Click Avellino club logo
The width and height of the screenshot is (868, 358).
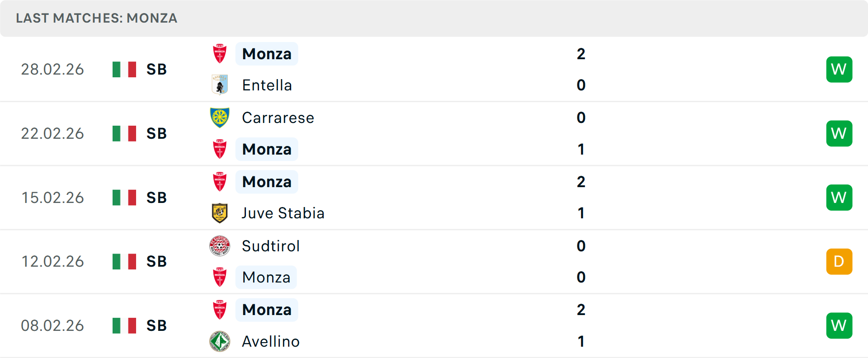pyautogui.click(x=220, y=341)
